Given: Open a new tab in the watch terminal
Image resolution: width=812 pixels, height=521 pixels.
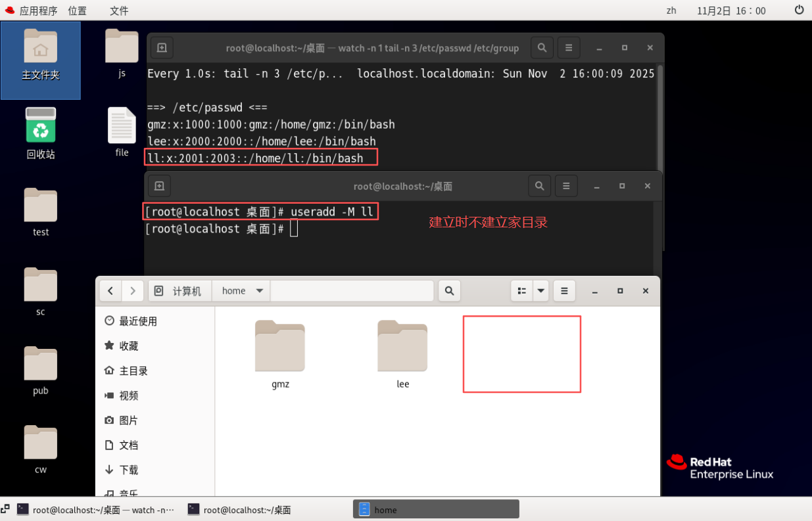Looking at the screenshot, I should coord(162,47).
